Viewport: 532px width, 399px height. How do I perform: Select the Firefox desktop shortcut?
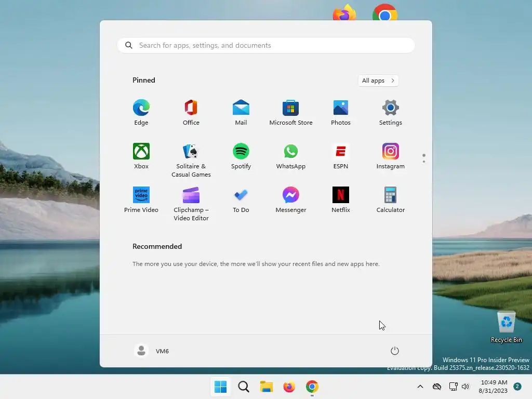point(344,12)
